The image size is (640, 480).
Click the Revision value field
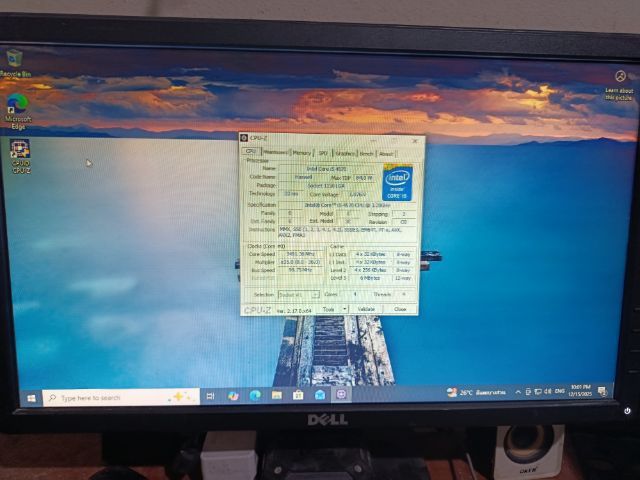point(404,222)
